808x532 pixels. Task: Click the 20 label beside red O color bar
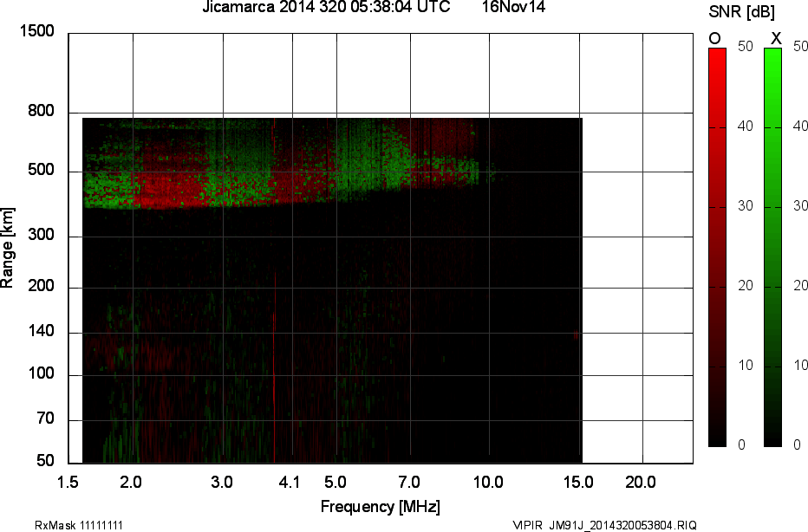click(746, 286)
